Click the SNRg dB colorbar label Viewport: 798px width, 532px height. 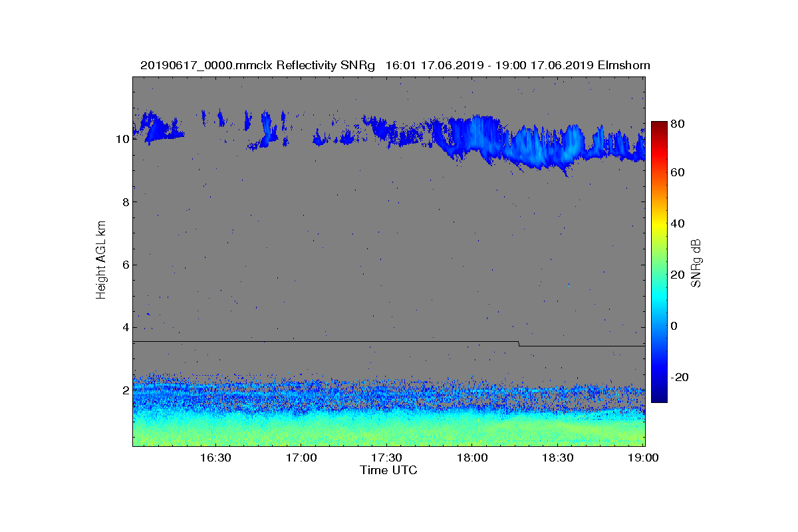click(x=696, y=262)
